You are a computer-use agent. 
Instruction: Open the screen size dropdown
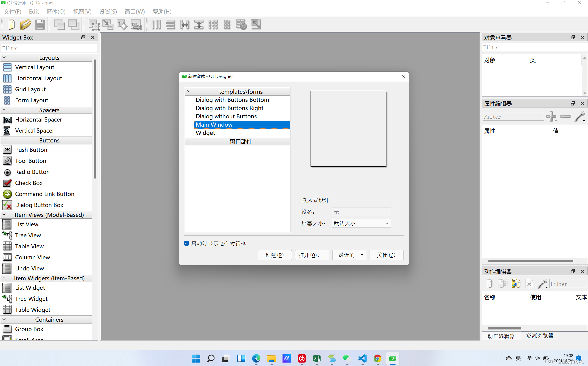coord(361,223)
